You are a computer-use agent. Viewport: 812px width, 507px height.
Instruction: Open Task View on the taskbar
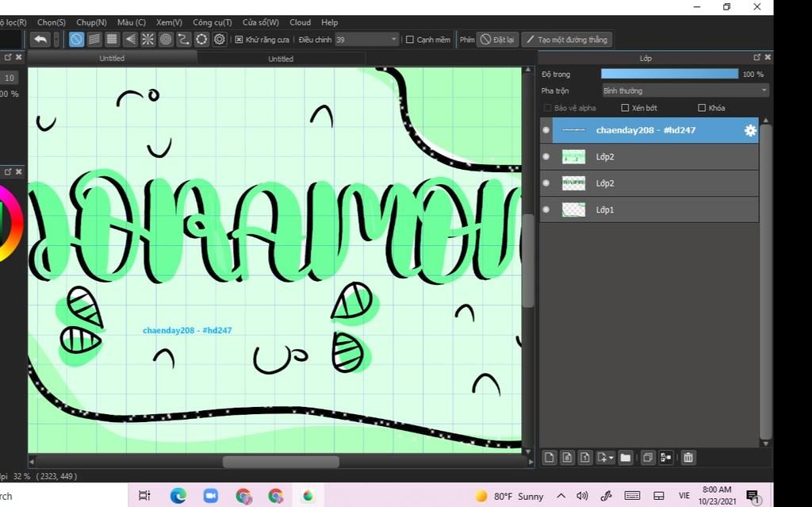(x=144, y=496)
